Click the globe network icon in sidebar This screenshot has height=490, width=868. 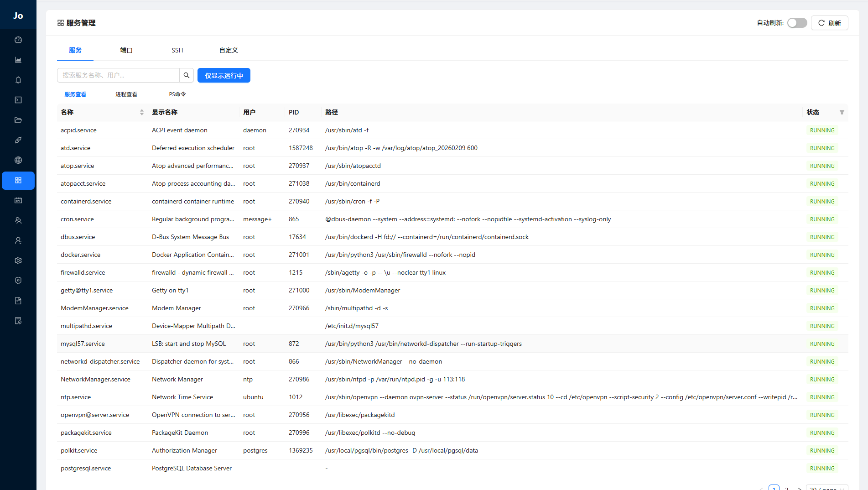point(18,161)
